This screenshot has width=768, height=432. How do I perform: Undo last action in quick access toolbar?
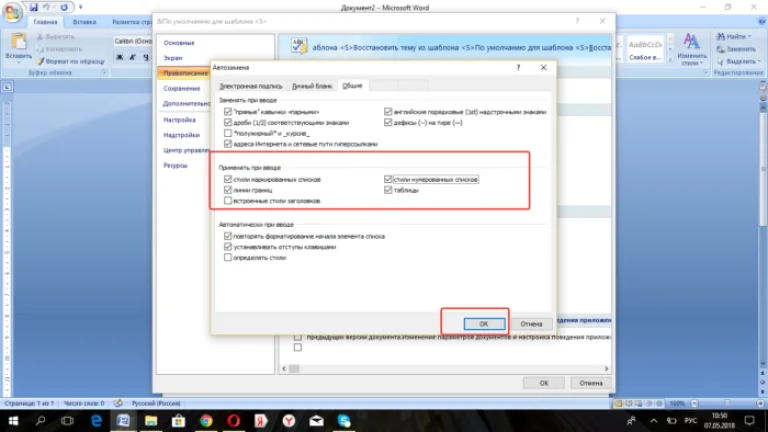click(47, 7)
